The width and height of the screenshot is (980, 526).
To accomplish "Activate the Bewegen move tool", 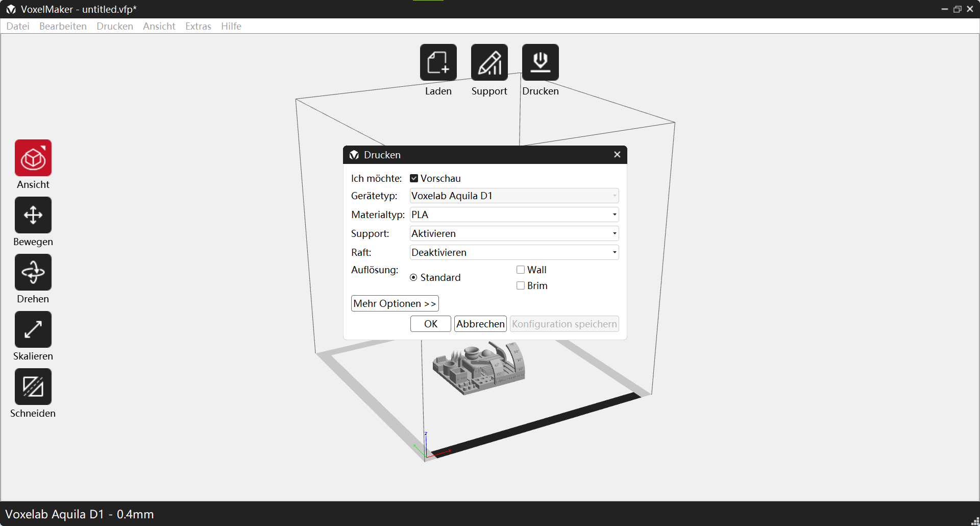I will point(33,216).
